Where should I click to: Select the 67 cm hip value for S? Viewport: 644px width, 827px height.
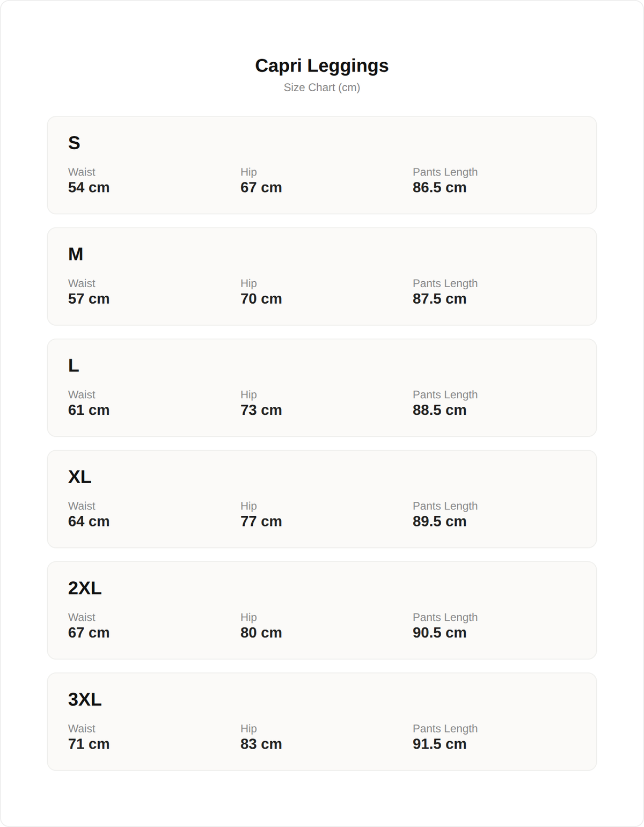[261, 187]
